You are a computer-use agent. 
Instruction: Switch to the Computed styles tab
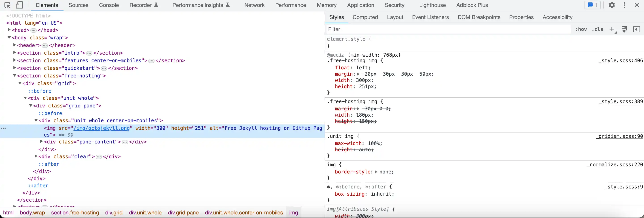(365, 17)
